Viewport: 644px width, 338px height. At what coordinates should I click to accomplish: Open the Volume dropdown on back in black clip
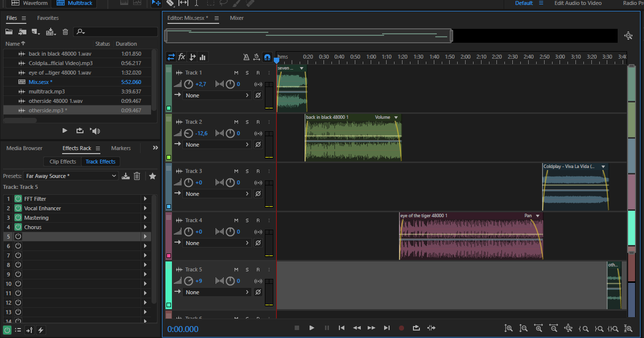click(396, 117)
